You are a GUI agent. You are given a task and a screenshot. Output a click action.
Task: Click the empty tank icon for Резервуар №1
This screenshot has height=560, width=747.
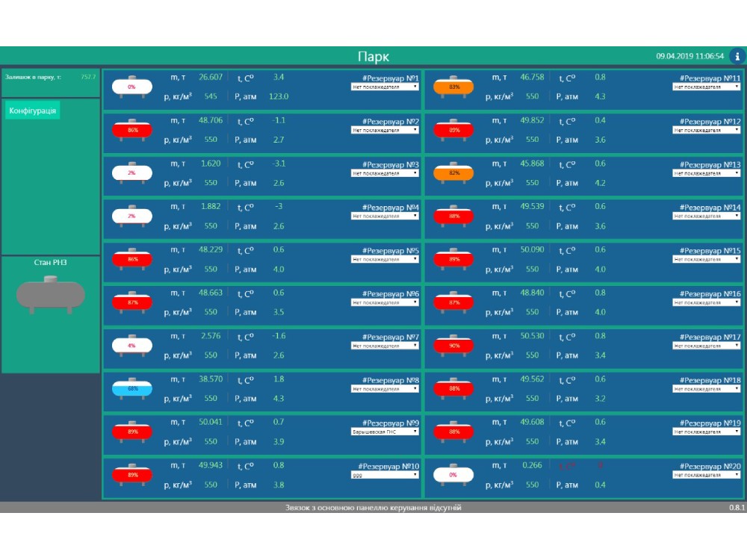(x=131, y=87)
